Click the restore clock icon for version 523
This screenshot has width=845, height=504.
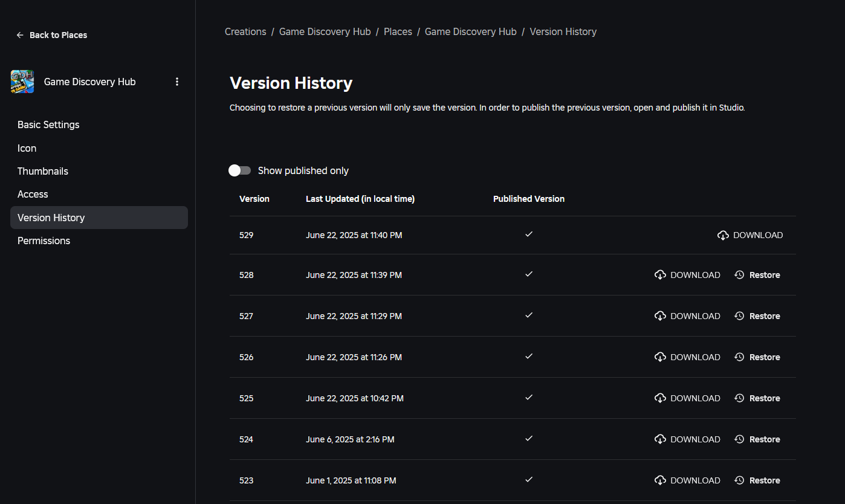739,480
